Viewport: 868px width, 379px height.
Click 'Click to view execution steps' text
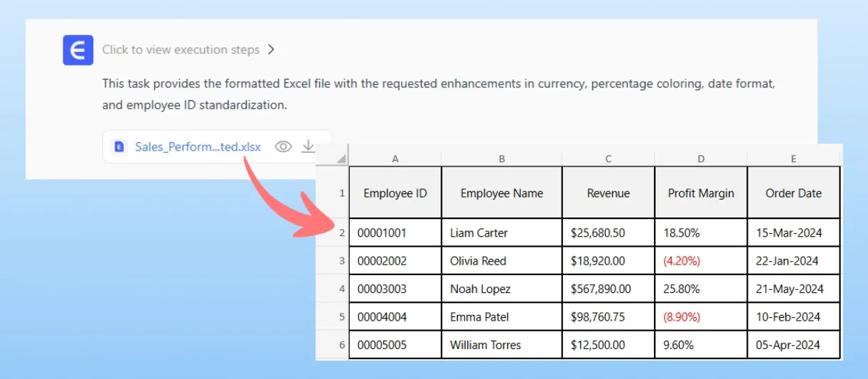(181, 50)
